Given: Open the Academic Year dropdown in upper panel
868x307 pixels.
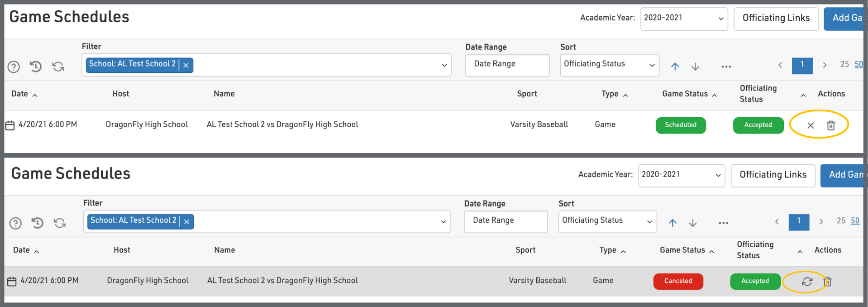Looking at the screenshot, I should coord(684,19).
